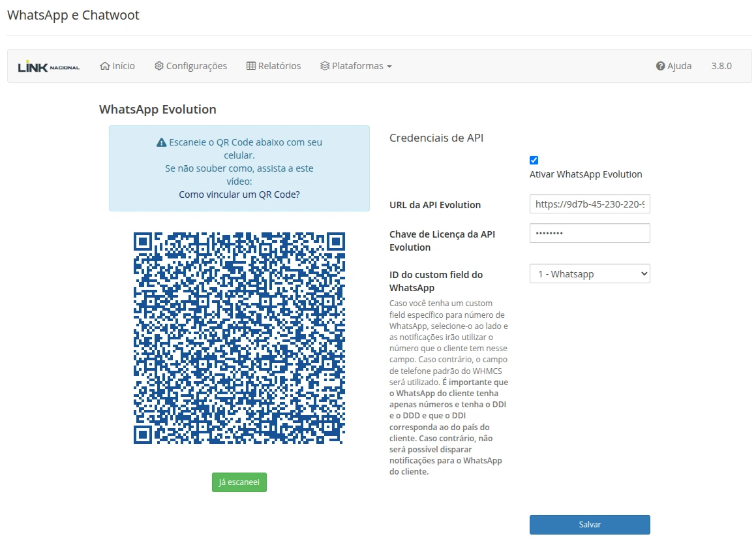
Task: Click the table grid icon for reports
Action: (250, 66)
